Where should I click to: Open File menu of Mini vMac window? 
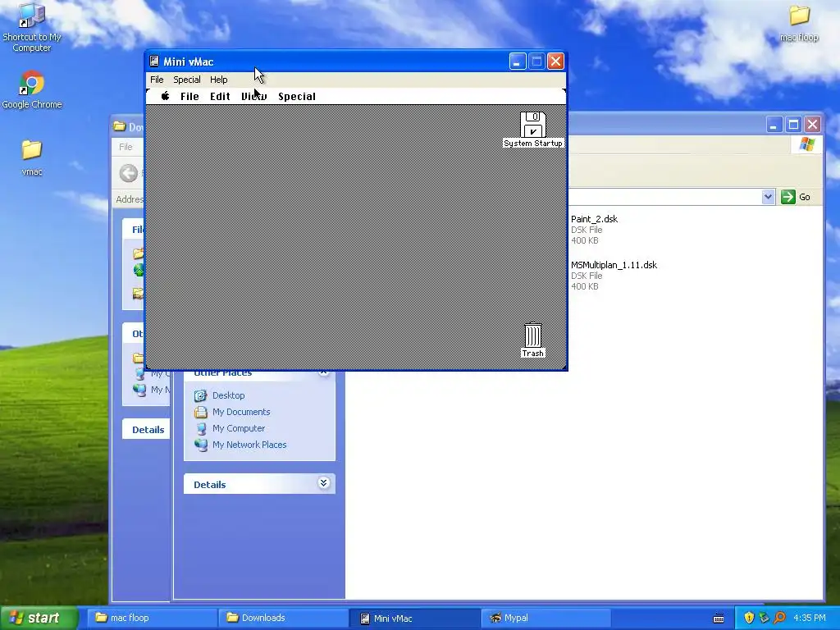click(x=157, y=80)
